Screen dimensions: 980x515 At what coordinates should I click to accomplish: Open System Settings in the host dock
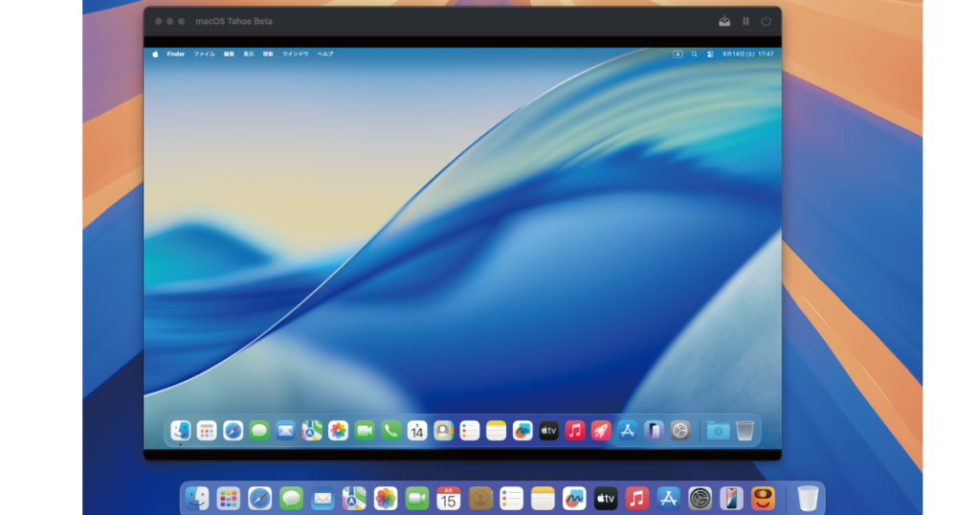click(x=700, y=498)
